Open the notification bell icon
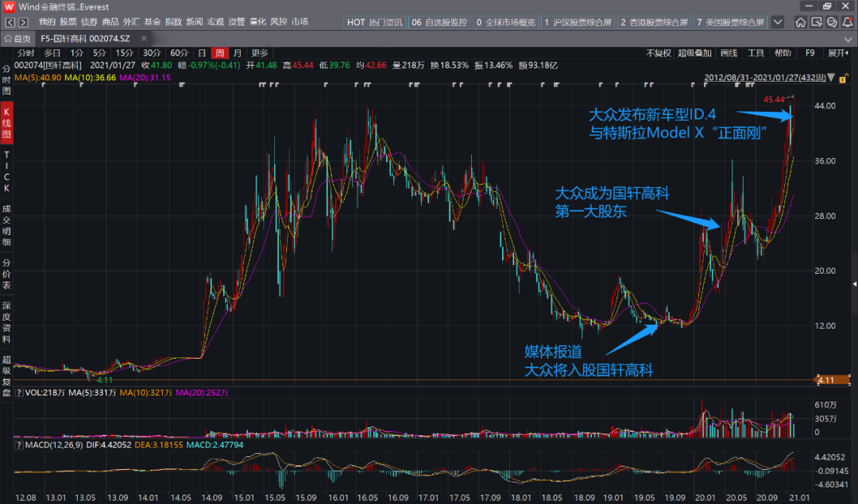This screenshot has width=858, height=504. (x=846, y=22)
